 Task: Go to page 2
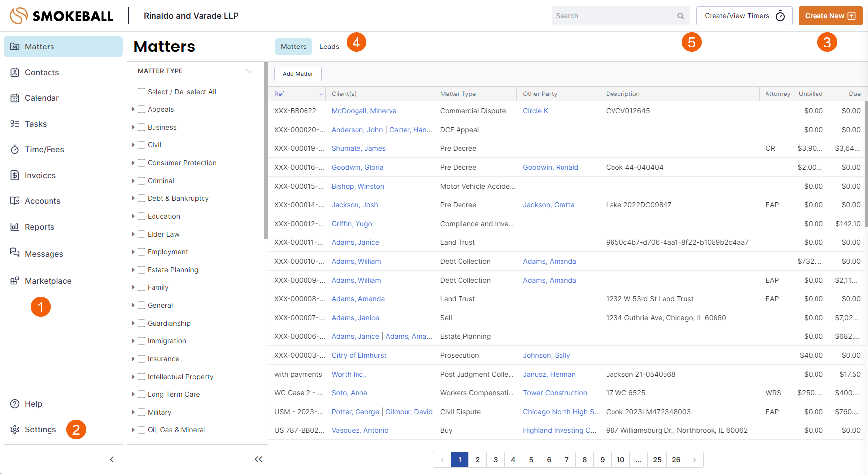[x=478, y=460]
